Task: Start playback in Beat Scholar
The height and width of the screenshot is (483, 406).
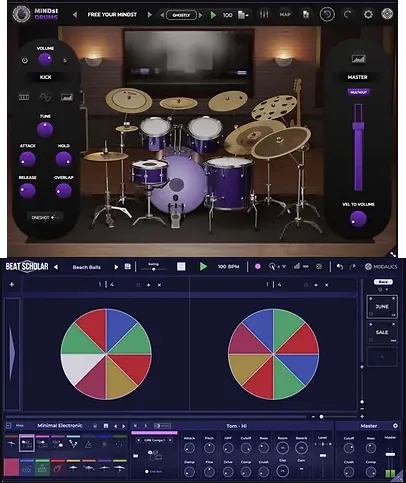Action: click(x=203, y=266)
